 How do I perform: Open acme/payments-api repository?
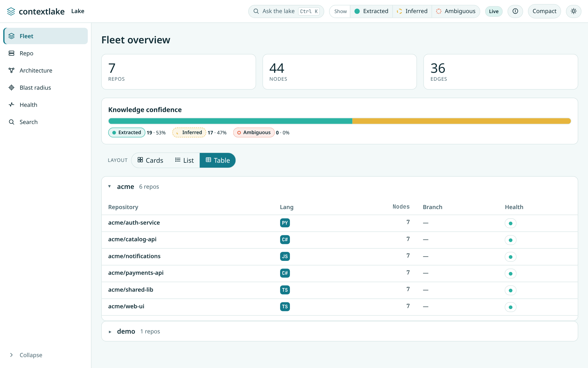[x=136, y=273]
